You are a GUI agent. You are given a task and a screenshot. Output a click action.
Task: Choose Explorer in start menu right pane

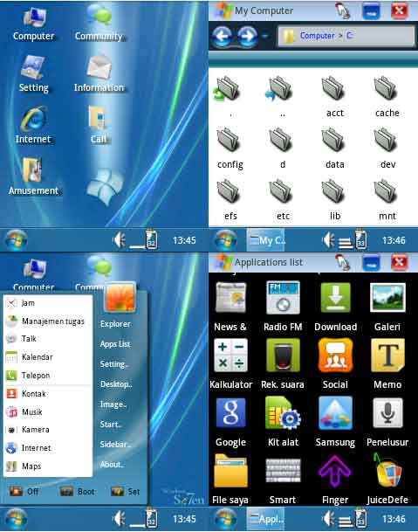[115, 324]
